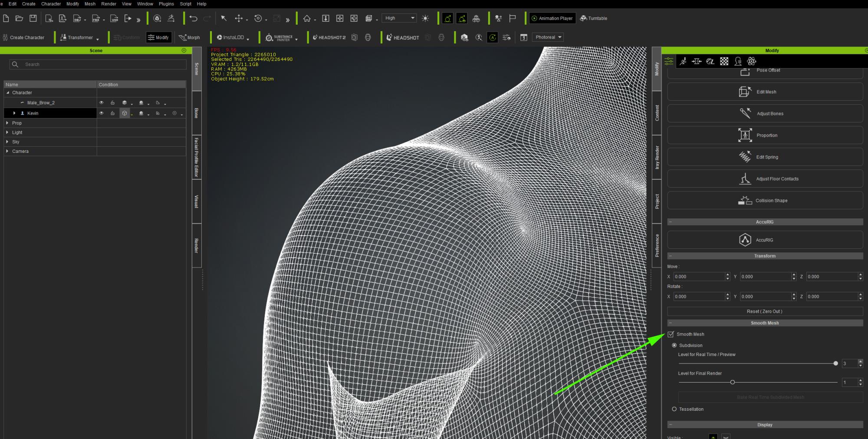Collapse the Smooth Mesh section header

(765, 323)
